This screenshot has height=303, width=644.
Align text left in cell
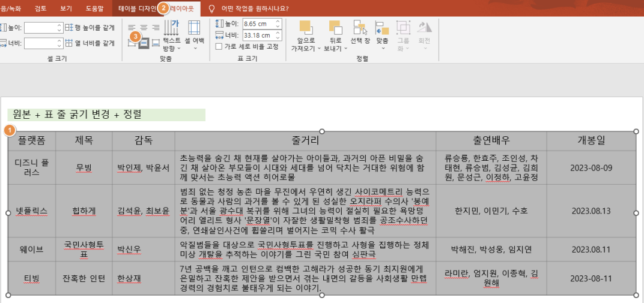point(132,28)
